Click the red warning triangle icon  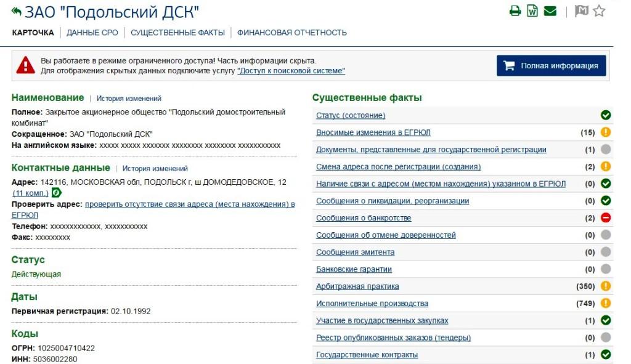click(25, 65)
